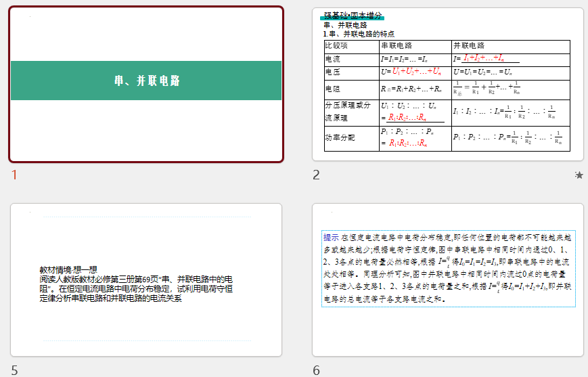The width and height of the screenshot is (588, 377).
Task: Click the 比较项 header cell in table
Action: [336, 46]
